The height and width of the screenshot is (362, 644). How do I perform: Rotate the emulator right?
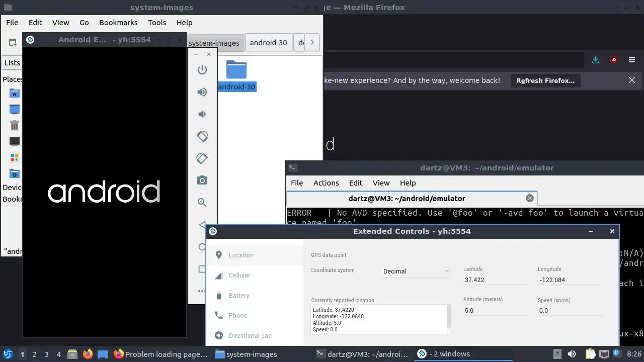202,158
